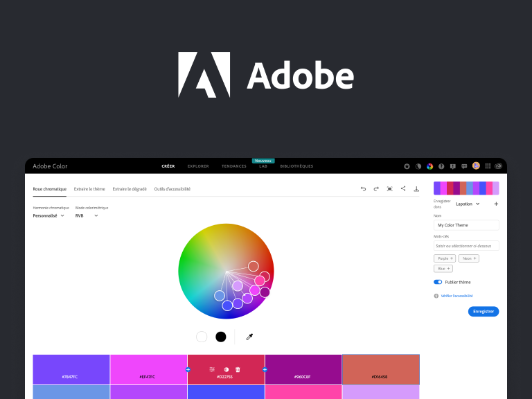Switch to the Outils d'accessibilité tab

pyautogui.click(x=172, y=189)
